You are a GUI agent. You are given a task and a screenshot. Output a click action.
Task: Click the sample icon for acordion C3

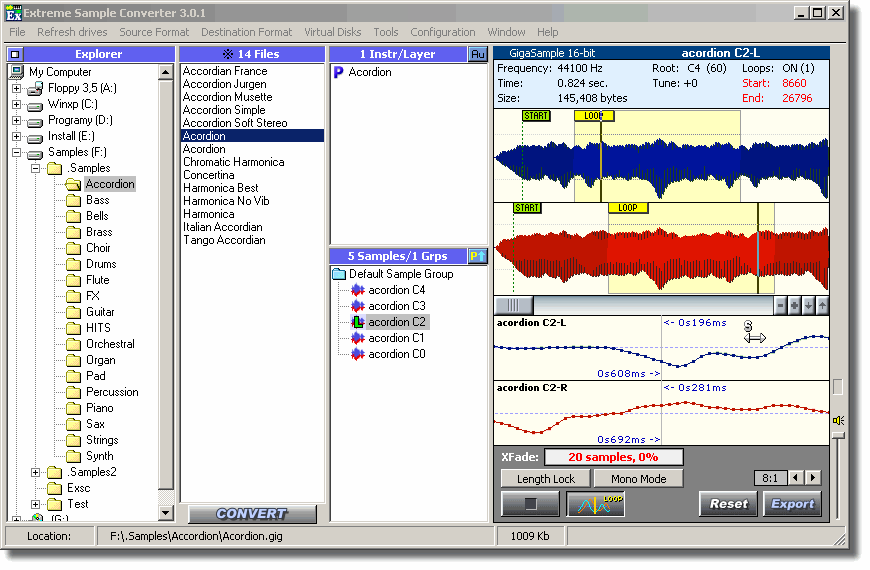[x=358, y=306]
